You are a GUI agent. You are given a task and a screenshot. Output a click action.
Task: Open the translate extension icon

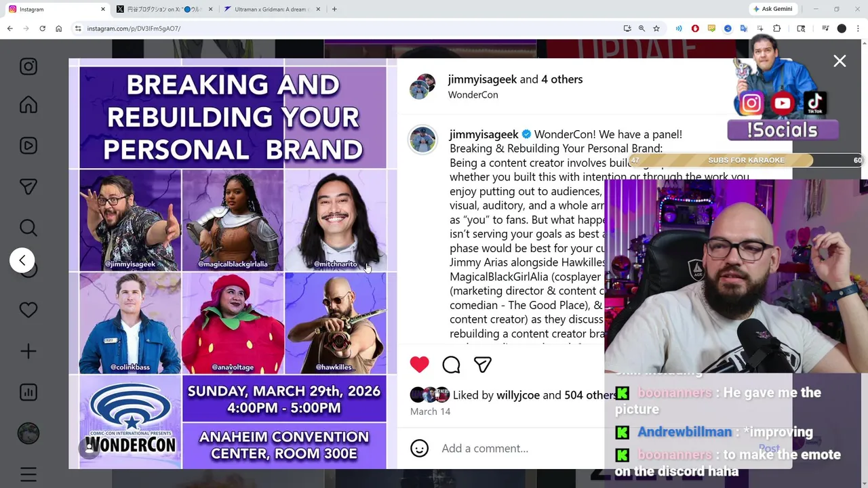[x=744, y=28]
